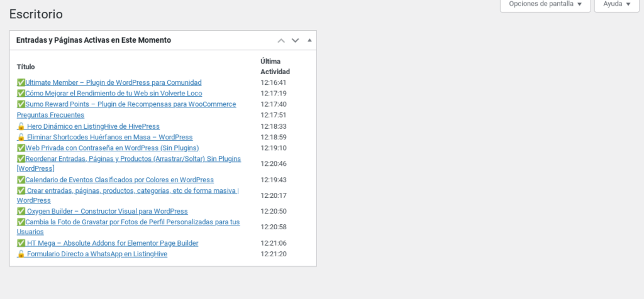The height and width of the screenshot is (299, 644).
Task: Click the Escritorio page heading
Action: 36,14
